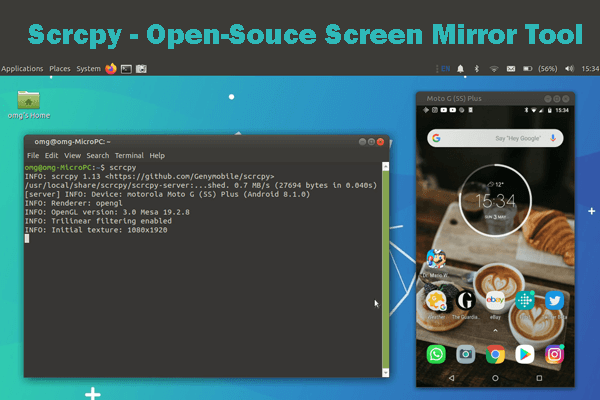Click the Initial texture: 1080x1920 line
Viewport: 600px width, 400px height.
pos(96,230)
